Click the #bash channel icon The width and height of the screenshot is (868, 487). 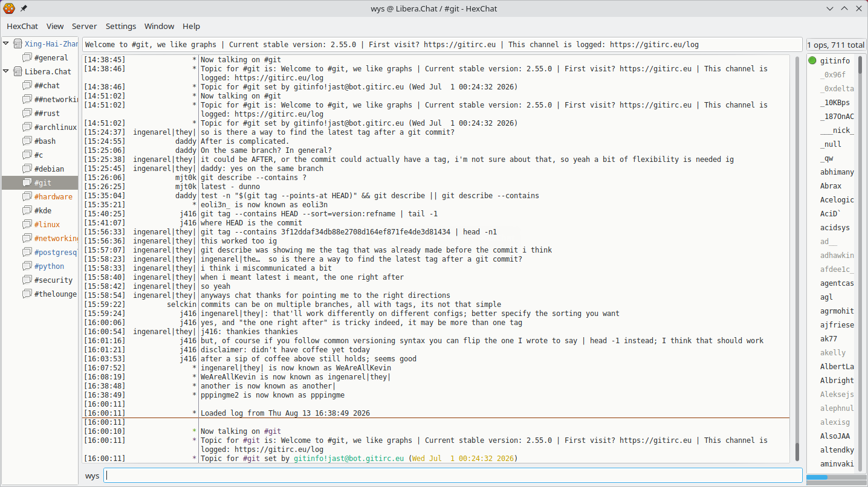[x=27, y=141]
